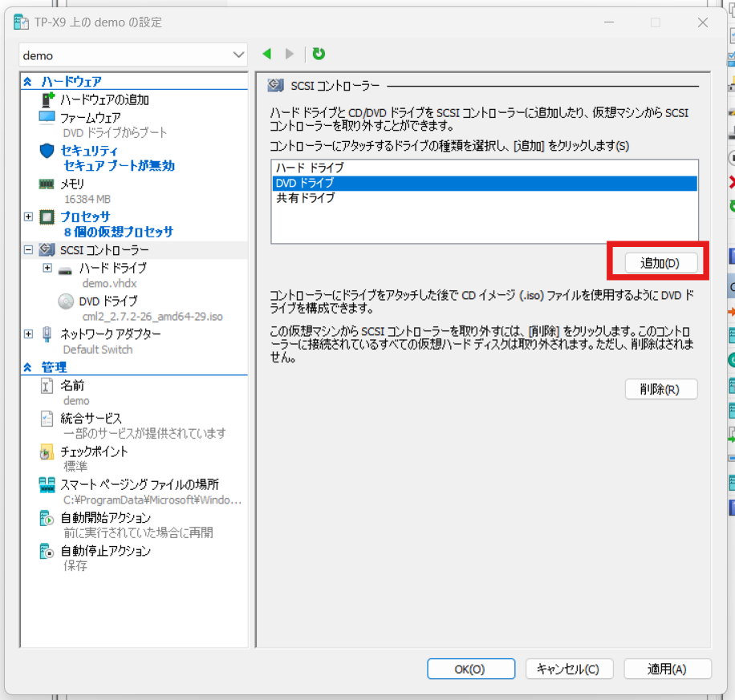Viewport: 735px width, 700px height.
Task: Expand the ハード ドライブ tree node
Action: (47, 268)
